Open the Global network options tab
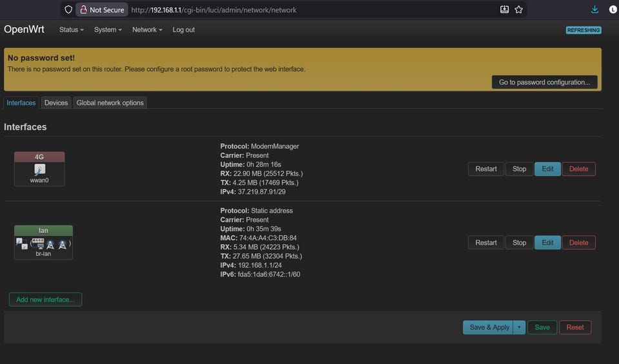This screenshot has height=364, width=619. tap(110, 103)
